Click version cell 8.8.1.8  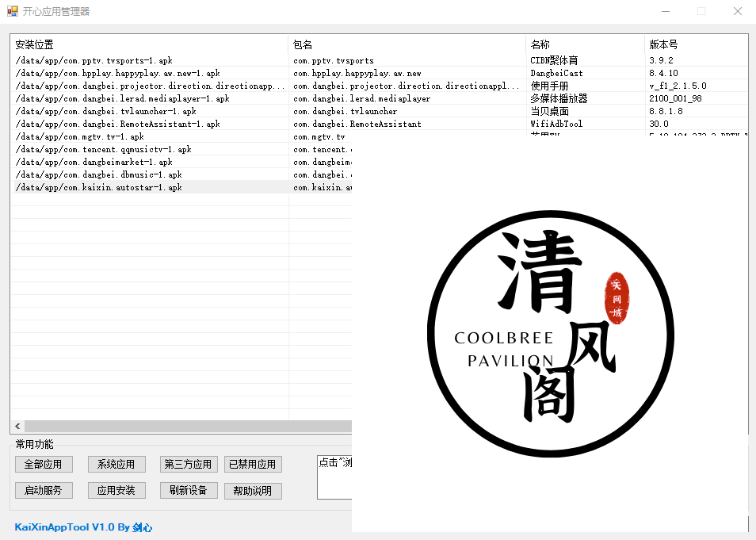pos(666,111)
